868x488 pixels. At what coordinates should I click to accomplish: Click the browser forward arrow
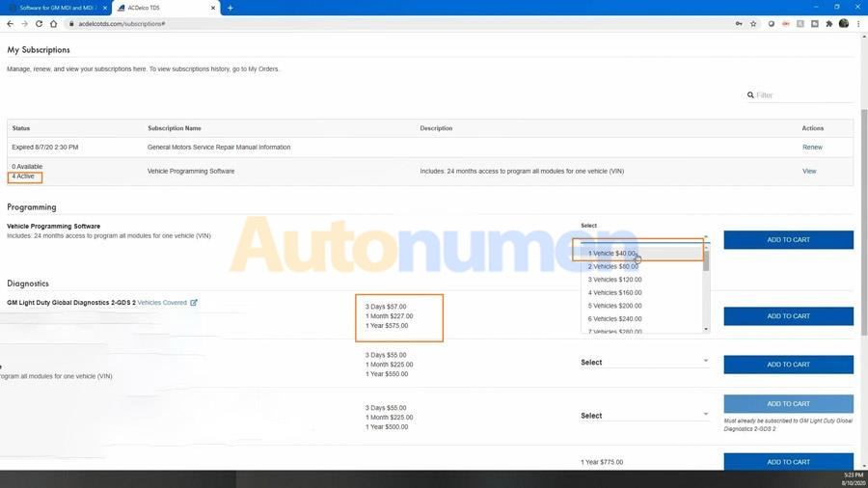(24, 24)
